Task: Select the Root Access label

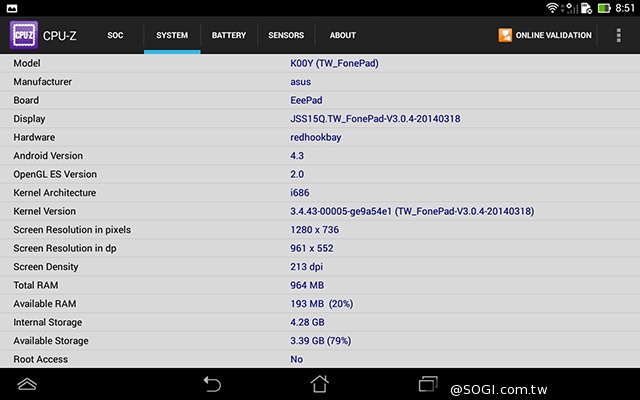Action: (40, 359)
